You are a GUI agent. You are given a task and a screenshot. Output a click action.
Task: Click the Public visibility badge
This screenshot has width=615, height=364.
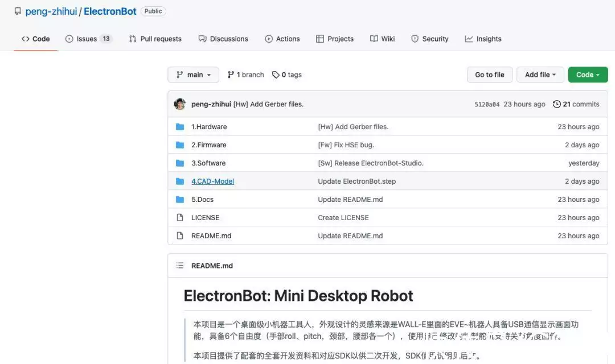coord(153,11)
